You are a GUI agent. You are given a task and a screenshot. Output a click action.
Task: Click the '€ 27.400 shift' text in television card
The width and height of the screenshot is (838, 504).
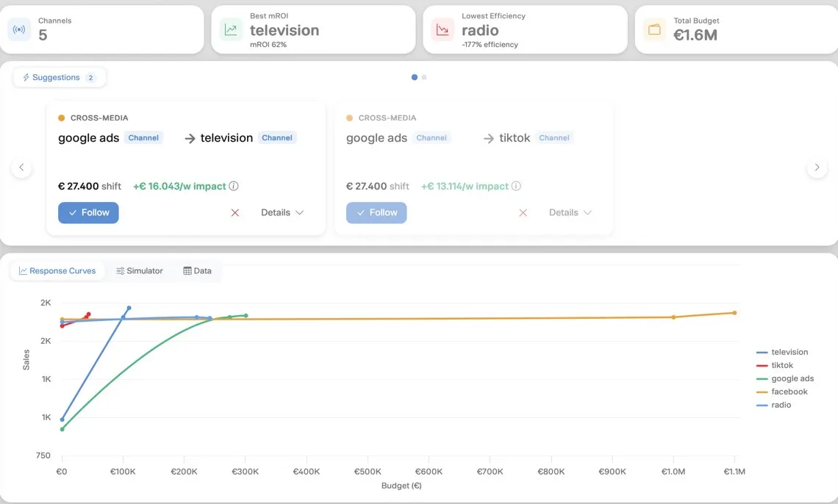90,186
